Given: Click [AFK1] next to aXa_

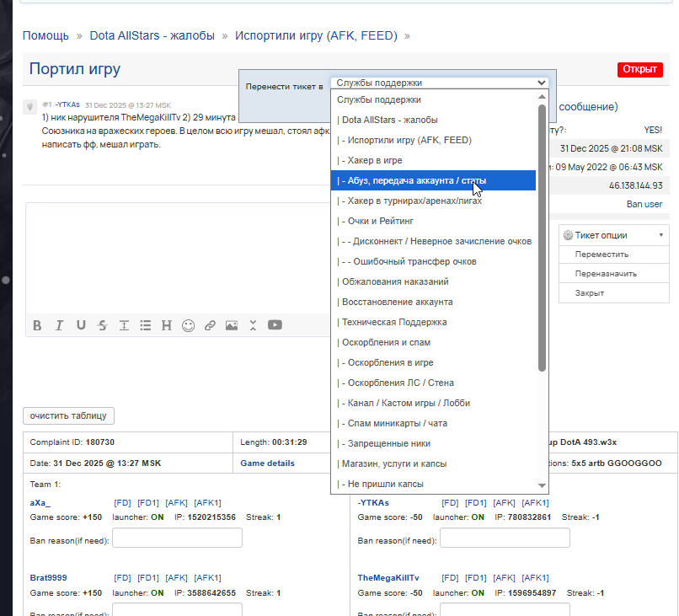Looking at the screenshot, I should pyautogui.click(x=207, y=503).
